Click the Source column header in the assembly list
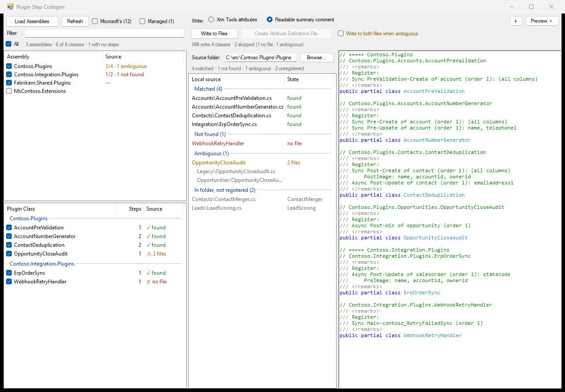The image size is (565, 392). 144,57
